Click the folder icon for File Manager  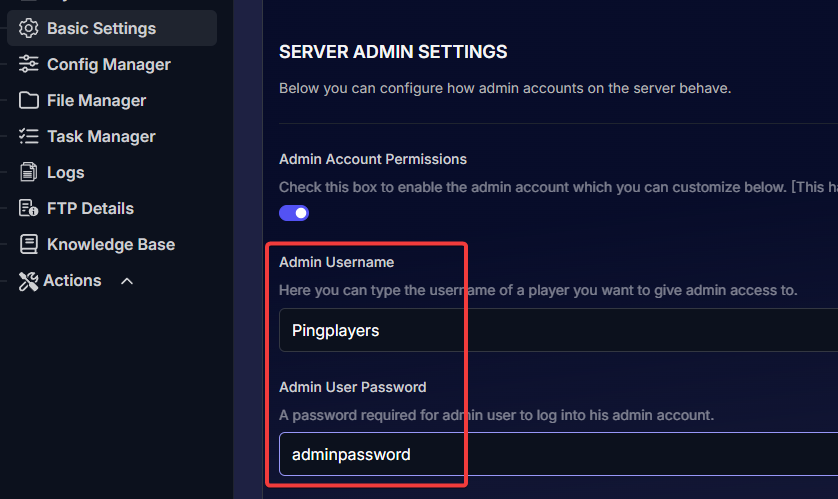(29, 100)
